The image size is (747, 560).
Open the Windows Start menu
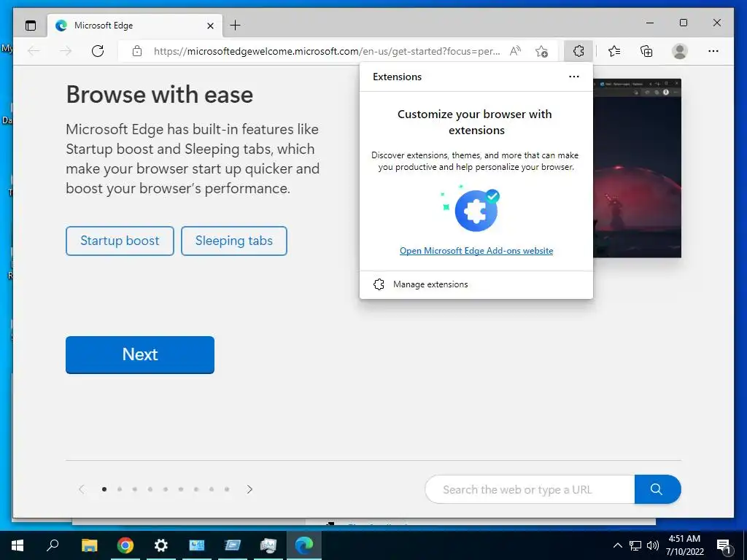pyautogui.click(x=18, y=545)
